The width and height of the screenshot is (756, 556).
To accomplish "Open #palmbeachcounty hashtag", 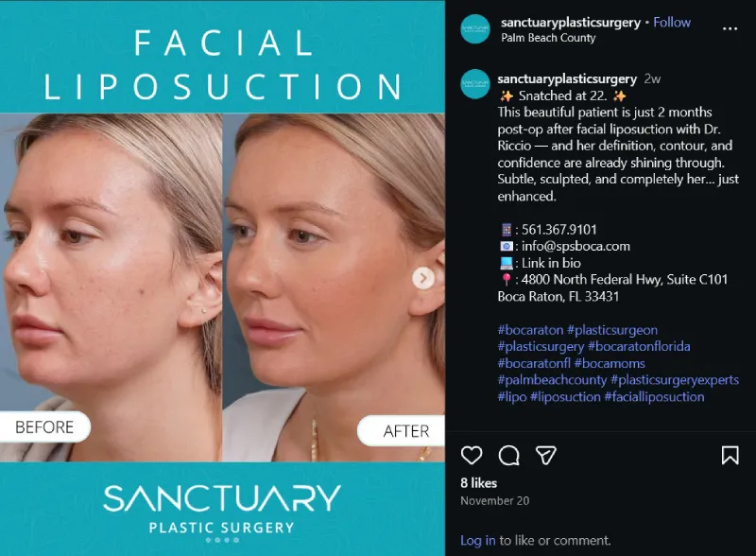I will click(x=552, y=380).
